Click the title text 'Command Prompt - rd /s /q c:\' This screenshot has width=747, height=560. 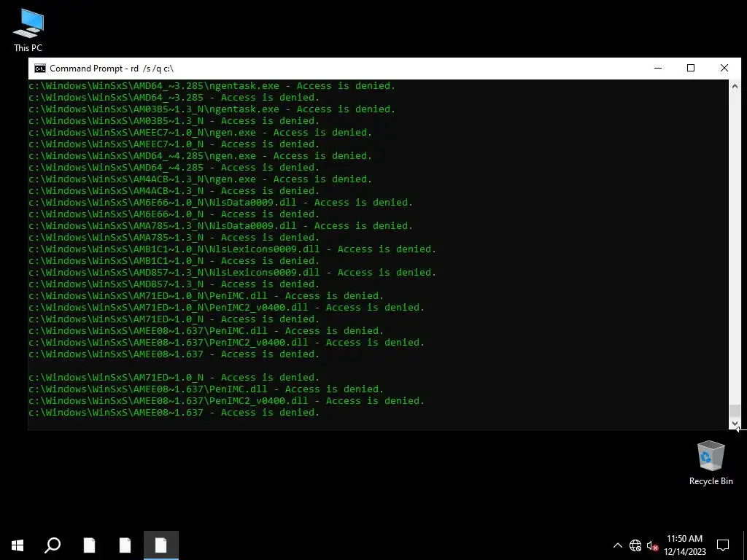(112, 69)
